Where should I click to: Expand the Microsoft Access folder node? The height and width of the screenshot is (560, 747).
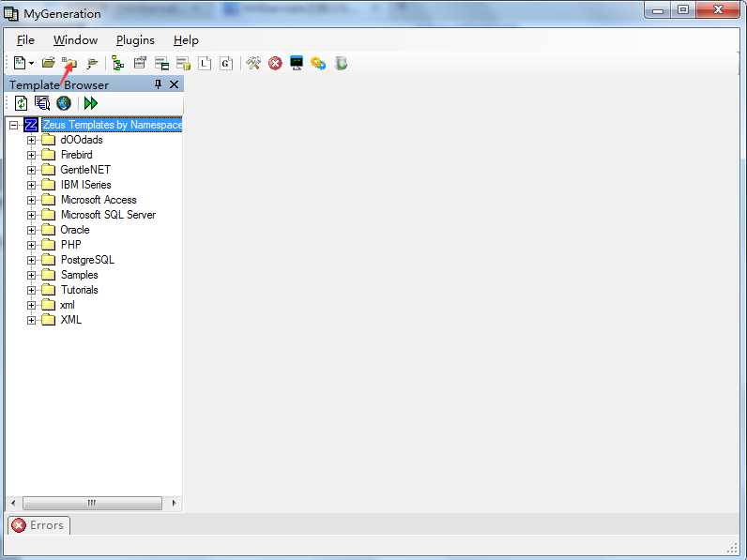[31, 200]
